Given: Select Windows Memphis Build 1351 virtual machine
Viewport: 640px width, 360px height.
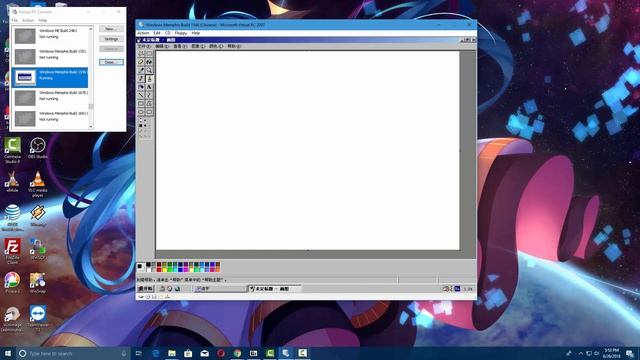Looking at the screenshot, I should tap(50, 57).
